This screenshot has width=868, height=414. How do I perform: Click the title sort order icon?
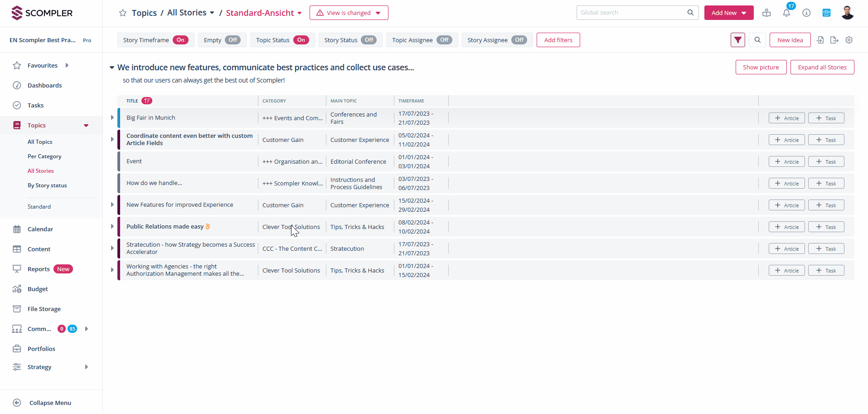[x=147, y=101]
